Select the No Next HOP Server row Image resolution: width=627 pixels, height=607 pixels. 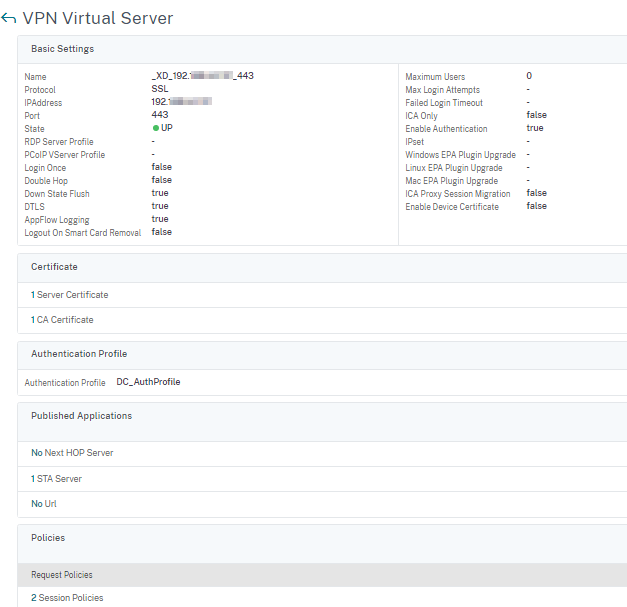coord(72,453)
